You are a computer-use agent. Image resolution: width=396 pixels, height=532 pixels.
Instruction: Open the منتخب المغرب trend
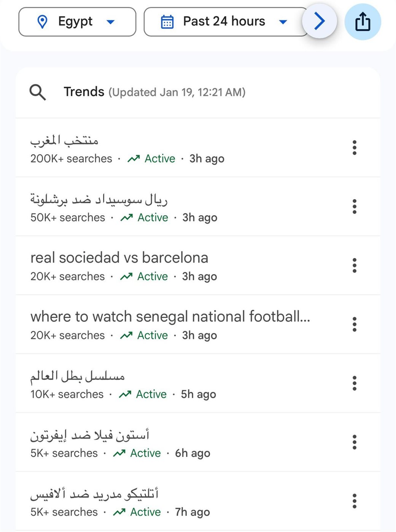coord(65,141)
